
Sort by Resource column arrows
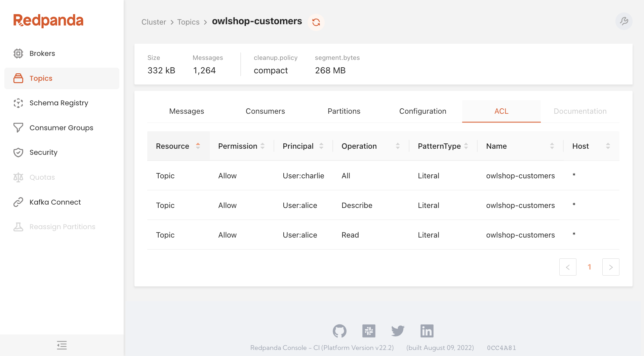click(x=198, y=146)
